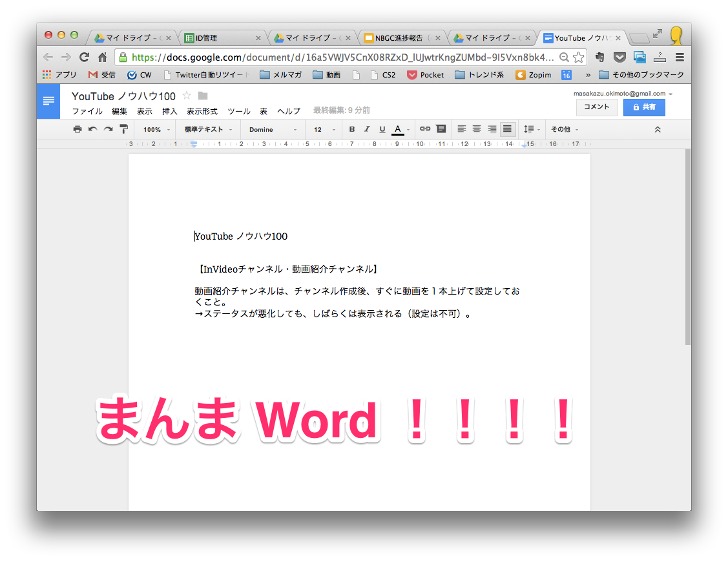Image resolution: width=728 pixels, height=562 pixels.
Task: Switch to the ID管理 browser tab
Action: click(222, 38)
